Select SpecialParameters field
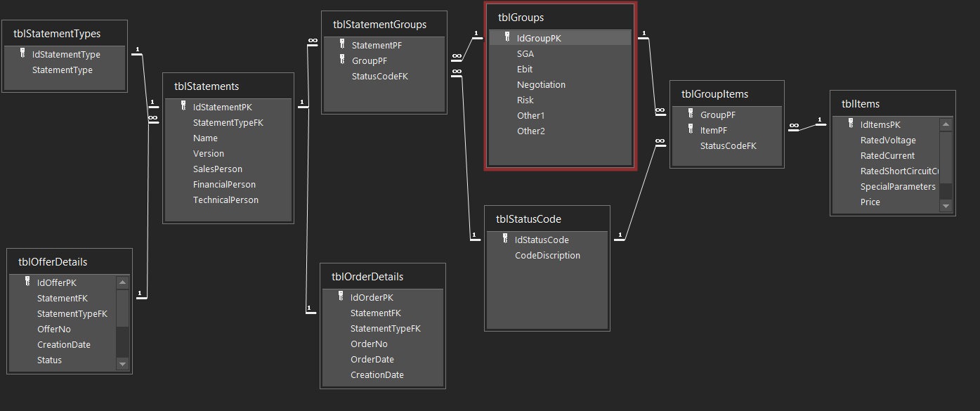The width and height of the screenshot is (980, 411). 898,186
